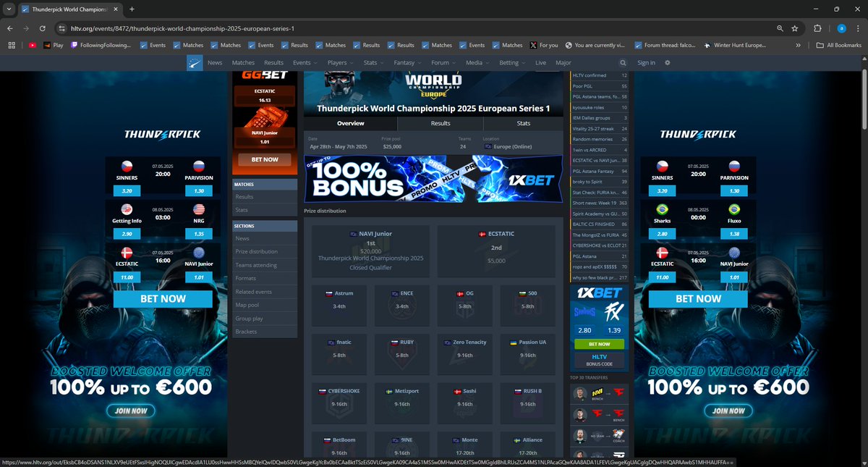Open the Chrome profile avatar
Image resolution: width=868 pixels, height=467 pixels.
841,28
